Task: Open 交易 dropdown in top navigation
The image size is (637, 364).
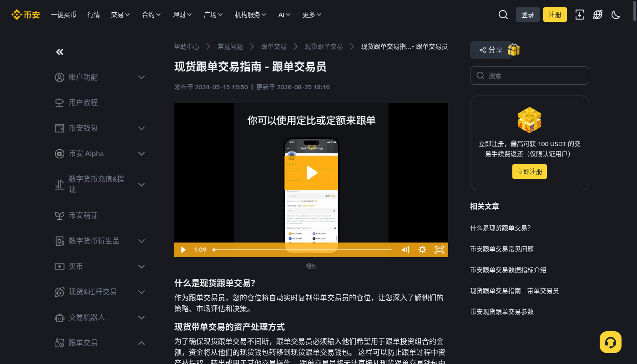Action: [121, 15]
